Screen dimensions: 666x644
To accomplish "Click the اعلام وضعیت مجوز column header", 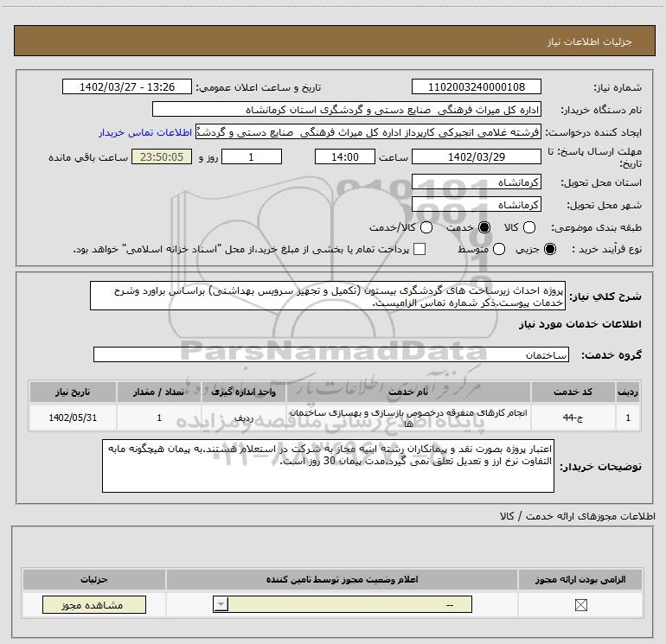I will point(342,579).
